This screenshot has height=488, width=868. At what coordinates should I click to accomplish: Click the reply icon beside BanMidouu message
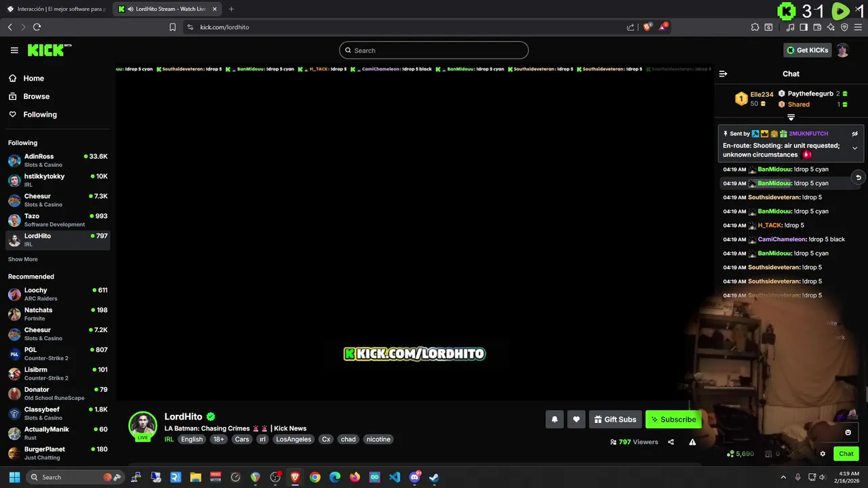pos(858,178)
